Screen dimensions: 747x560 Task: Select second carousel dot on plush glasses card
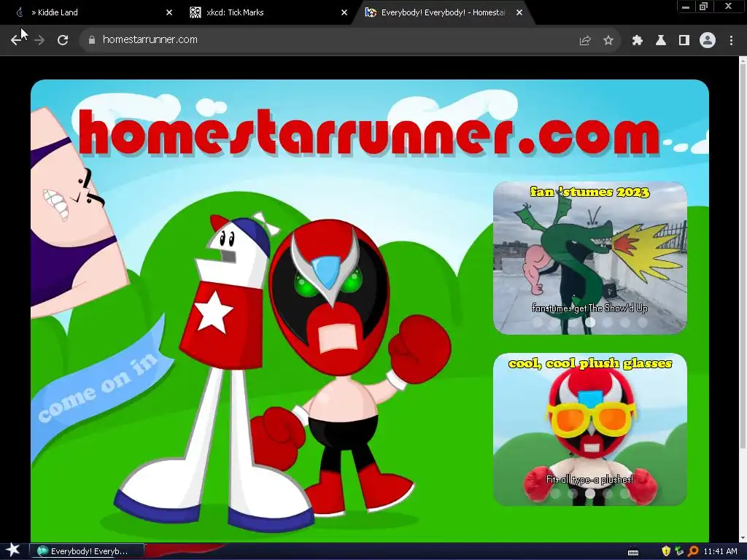coord(573,494)
